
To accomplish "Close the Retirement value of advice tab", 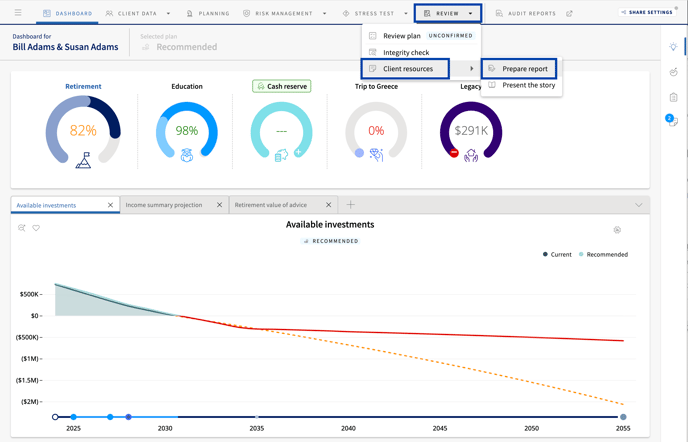I will point(328,205).
